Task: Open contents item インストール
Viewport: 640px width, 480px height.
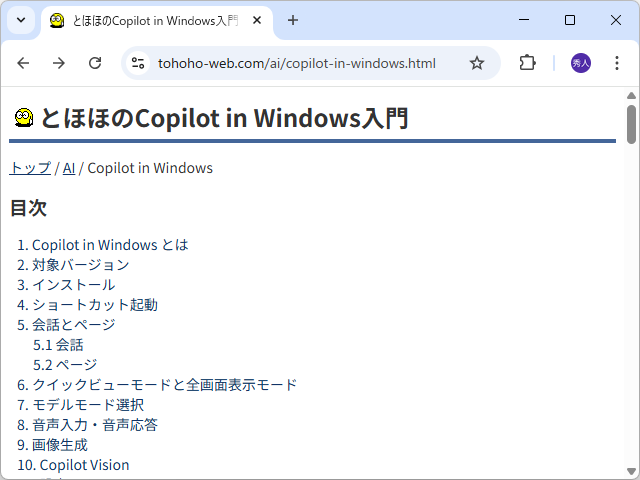Action: tap(73, 285)
